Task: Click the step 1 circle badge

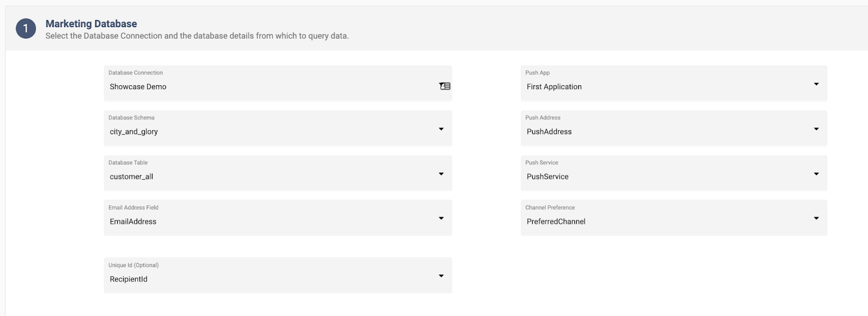Action: click(25, 29)
